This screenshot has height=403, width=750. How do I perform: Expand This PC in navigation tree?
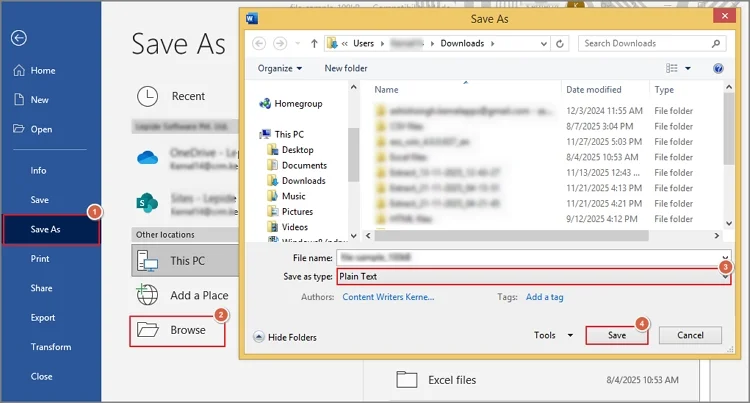[281, 134]
